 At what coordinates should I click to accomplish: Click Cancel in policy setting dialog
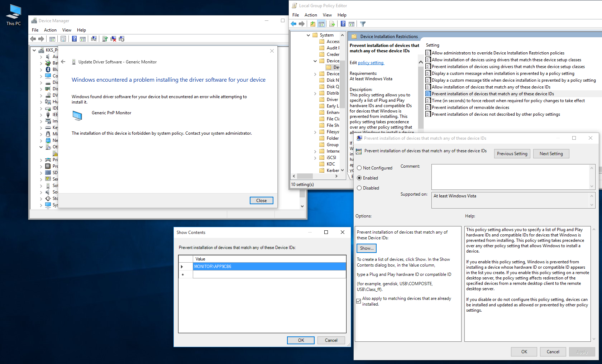[x=553, y=352]
